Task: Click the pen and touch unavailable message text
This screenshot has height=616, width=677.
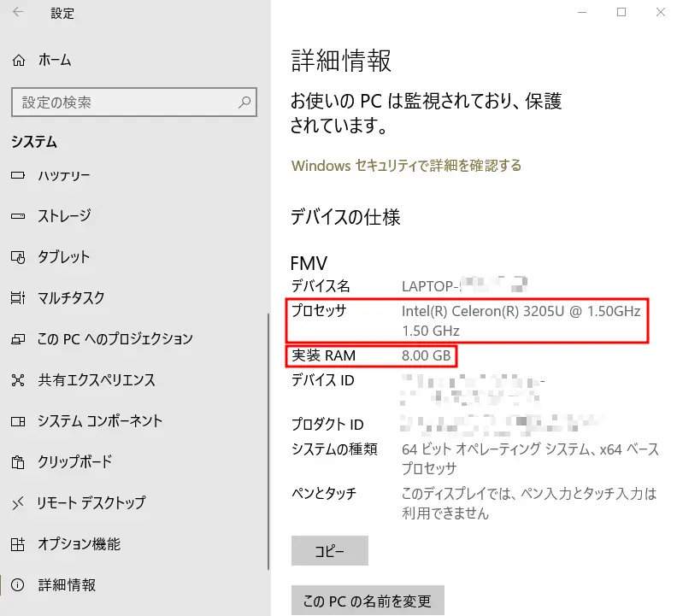Action: pos(529,503)
